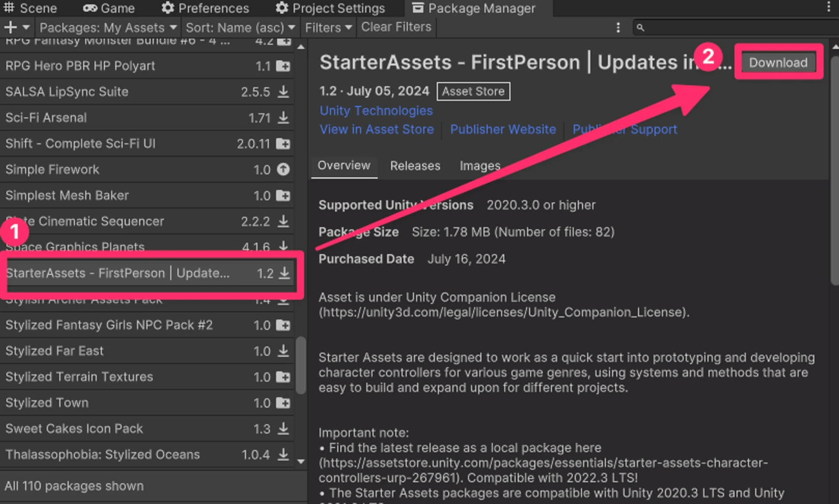Select the Overview tab
This screenshot has height=504, width=839.
(x=344, y=166)
